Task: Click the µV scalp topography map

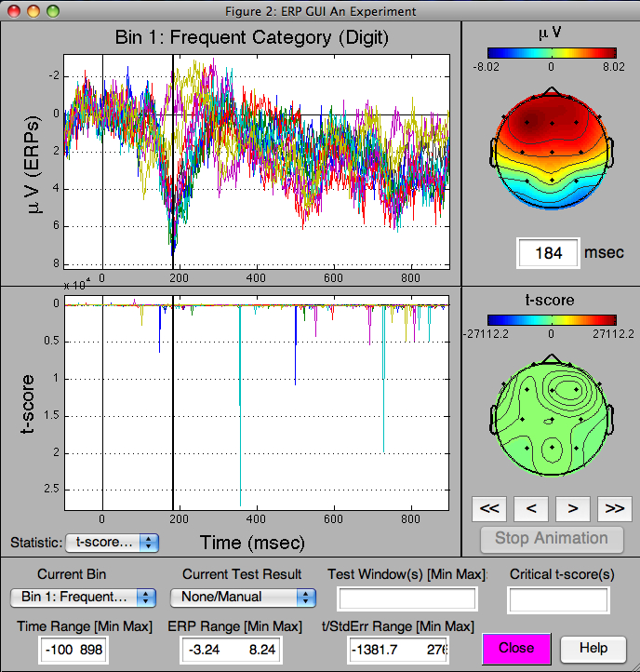Action: pos(551,155)
